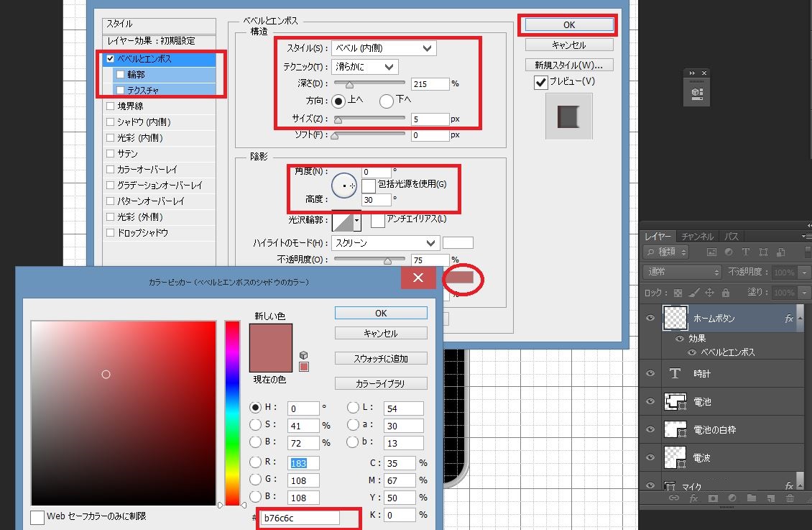This screenshot has height=530, width=812.
Task: Click the hex color input field
Action: point(300,518)
